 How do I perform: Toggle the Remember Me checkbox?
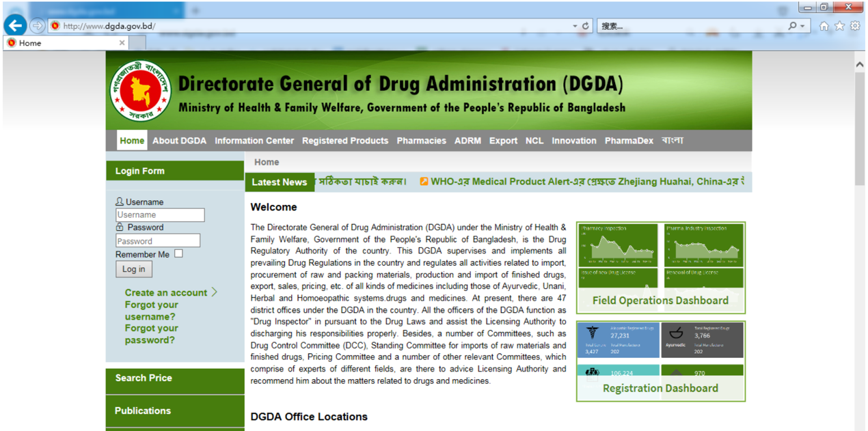click(178, 253)
